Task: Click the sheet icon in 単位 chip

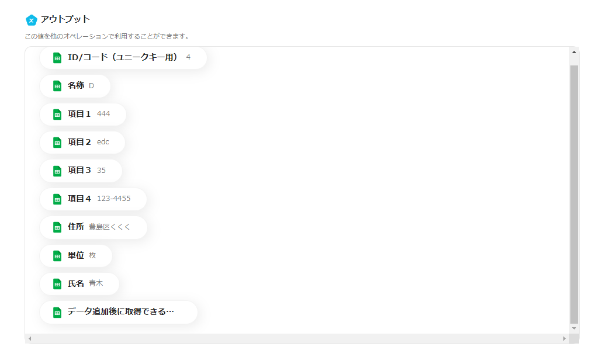Action: (x=57, y=256)
